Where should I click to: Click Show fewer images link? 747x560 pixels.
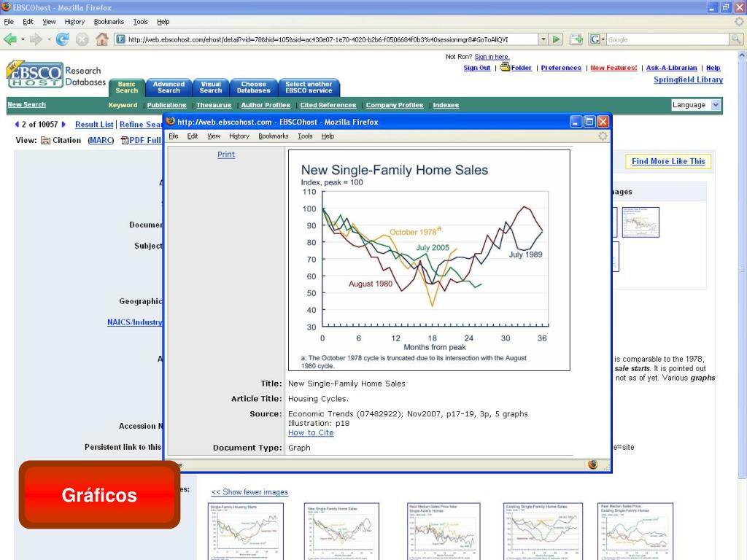tap(249, 492)
